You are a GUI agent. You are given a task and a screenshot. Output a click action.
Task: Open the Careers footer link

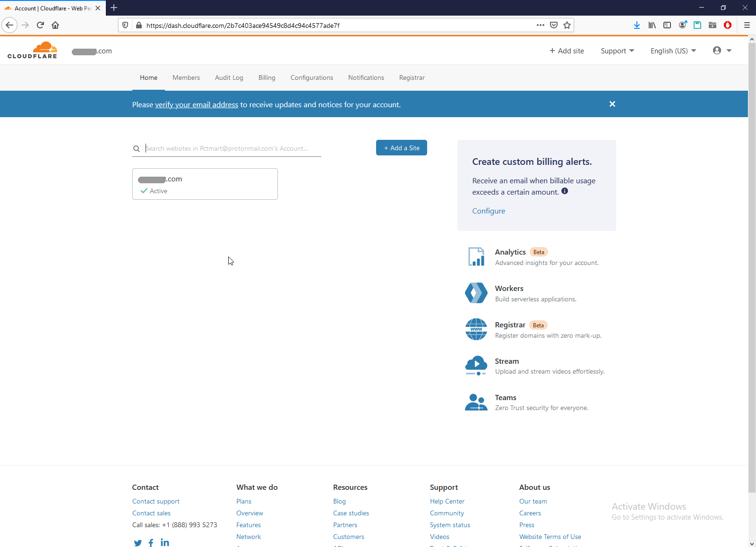click(530, 513)
